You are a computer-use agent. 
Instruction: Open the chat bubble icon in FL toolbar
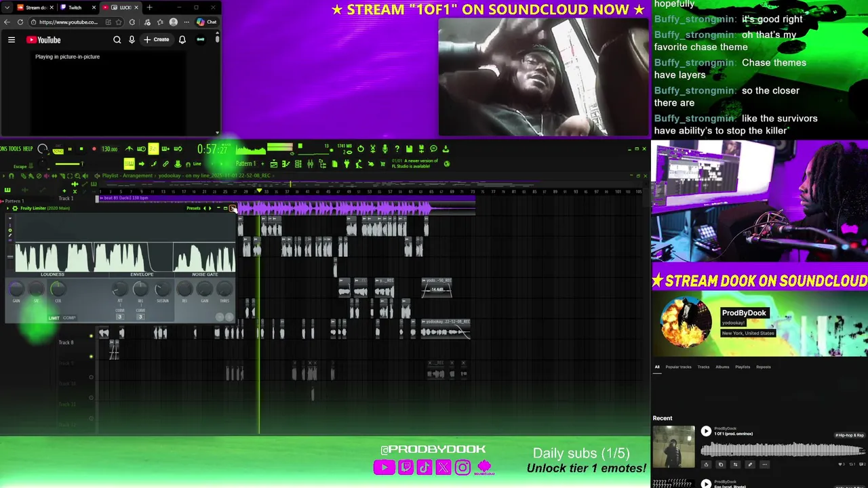(433, 149)
